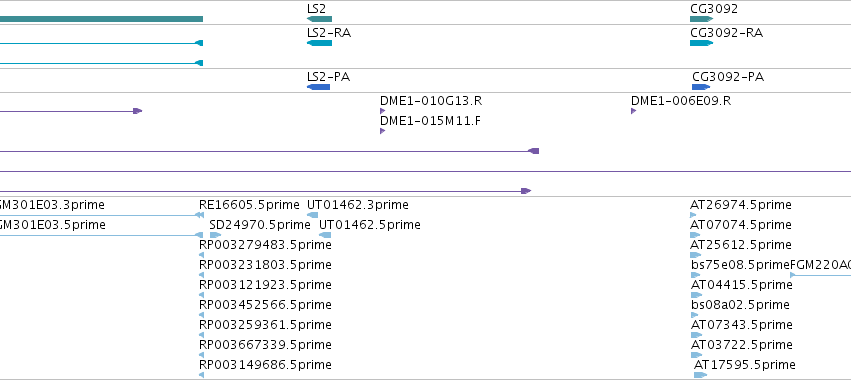The height and width of the screenshot is (380, 851).
Task: Select the CG3092-PA protein feature bar
Action: pos(701,87)
